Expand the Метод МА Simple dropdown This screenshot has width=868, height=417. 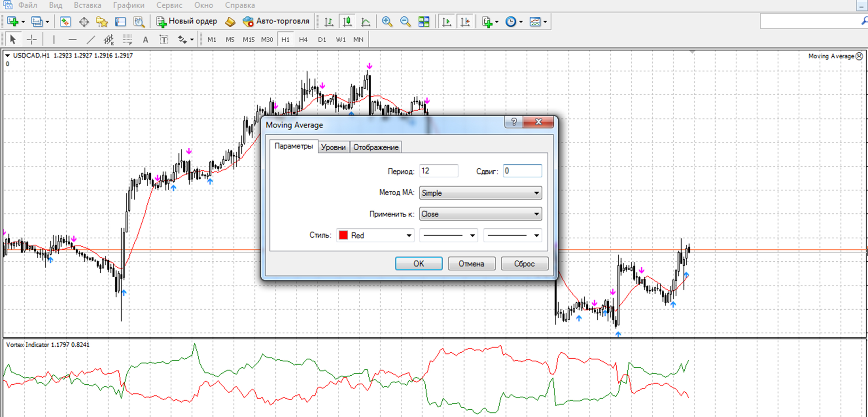(480, 193)
